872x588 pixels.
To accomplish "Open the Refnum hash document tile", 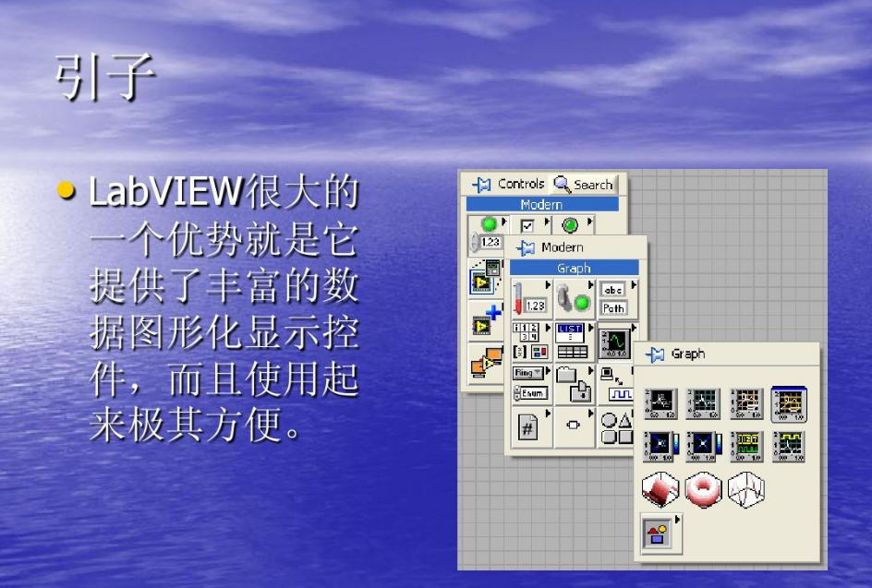I will click(530, 426).
